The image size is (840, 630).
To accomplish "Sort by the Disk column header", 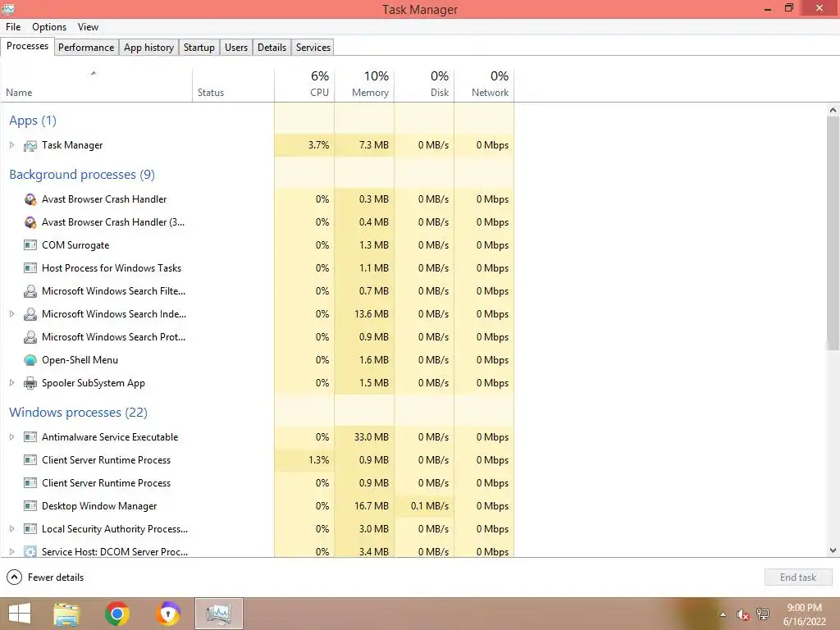I will click(424, 85).
